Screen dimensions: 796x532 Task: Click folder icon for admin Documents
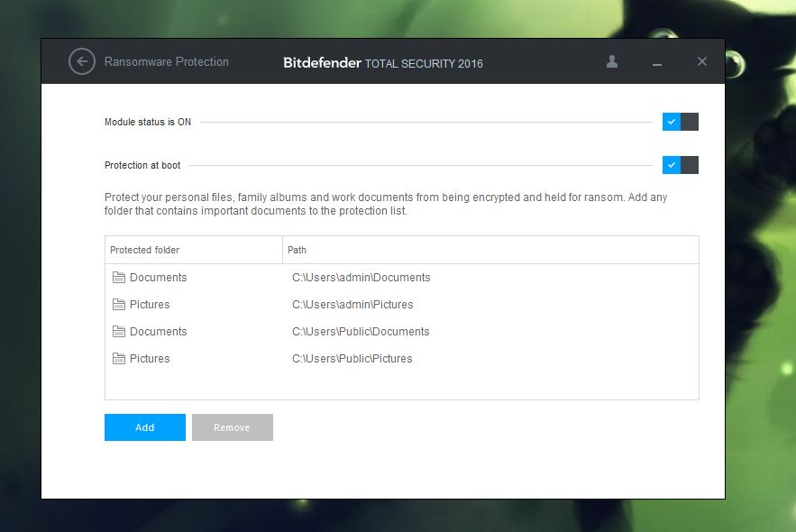[x=119, y=277]
